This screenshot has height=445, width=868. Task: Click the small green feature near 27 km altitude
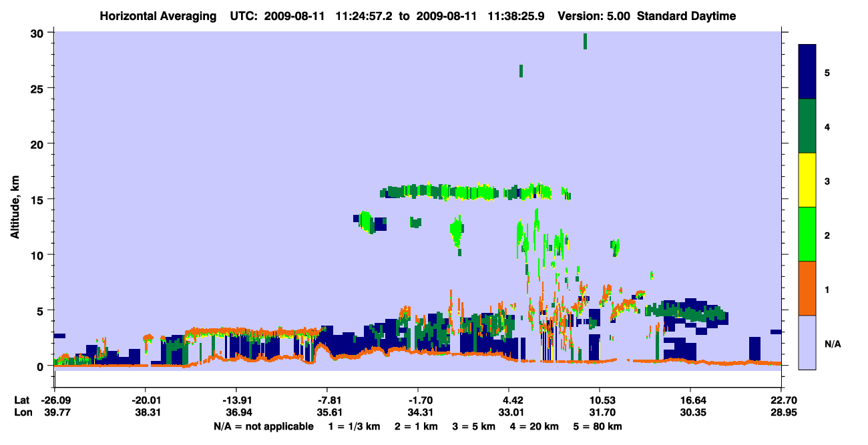(x=521, y=71)
